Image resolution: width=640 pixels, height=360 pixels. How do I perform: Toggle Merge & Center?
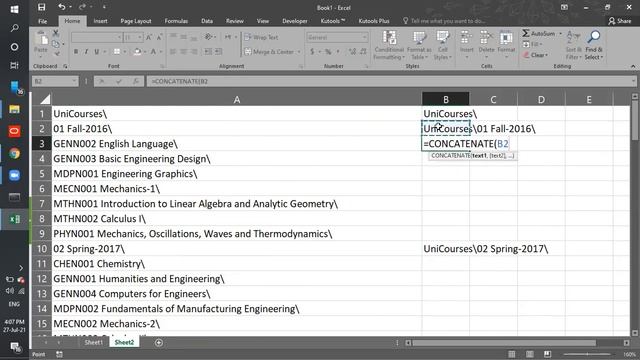tap(269, 52)
